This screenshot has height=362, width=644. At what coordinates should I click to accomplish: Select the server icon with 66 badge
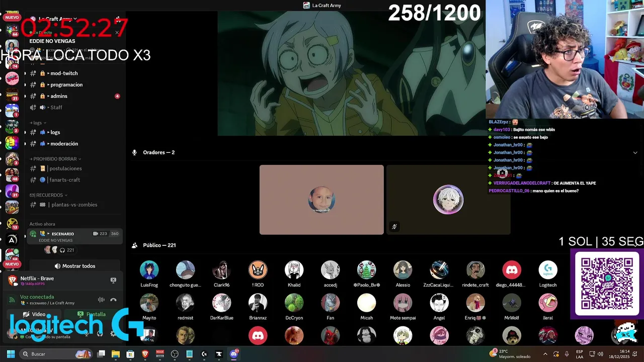[12, 30]
